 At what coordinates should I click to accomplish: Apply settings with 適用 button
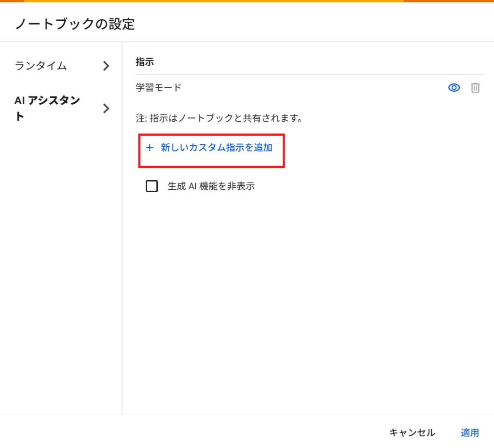[x=470, y=433]
